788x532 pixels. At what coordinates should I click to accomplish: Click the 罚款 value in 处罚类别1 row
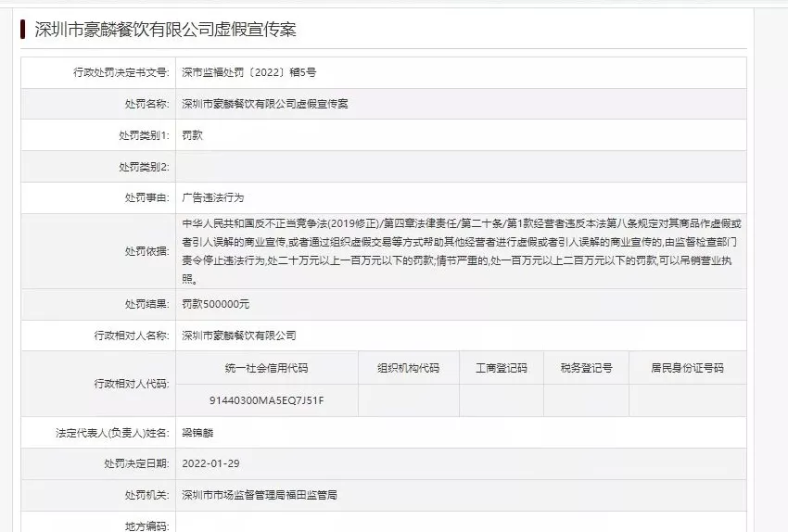(192, 135)
